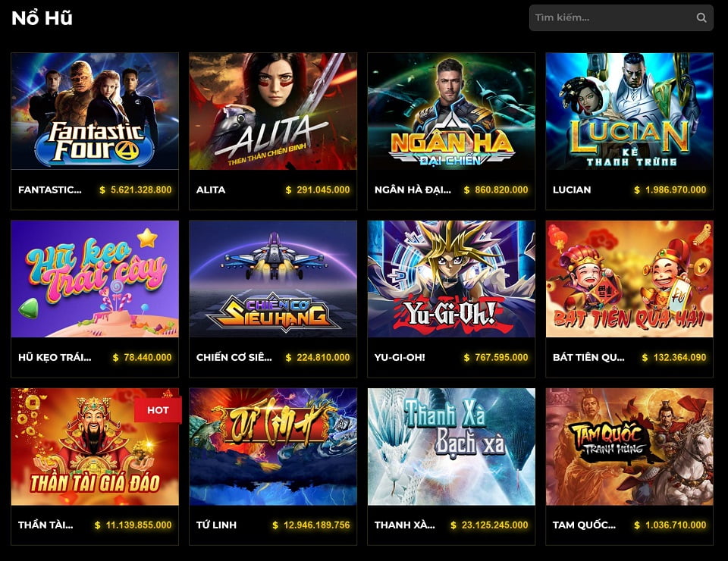The image size is (728, 561).
Task: Click the search magnifier icon
Action: [x=701, y=17]
